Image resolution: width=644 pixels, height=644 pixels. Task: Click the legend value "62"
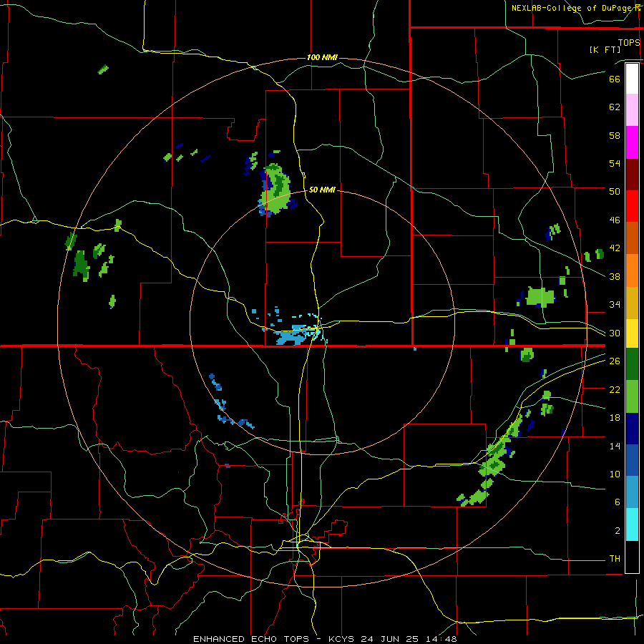click(615, 107)
